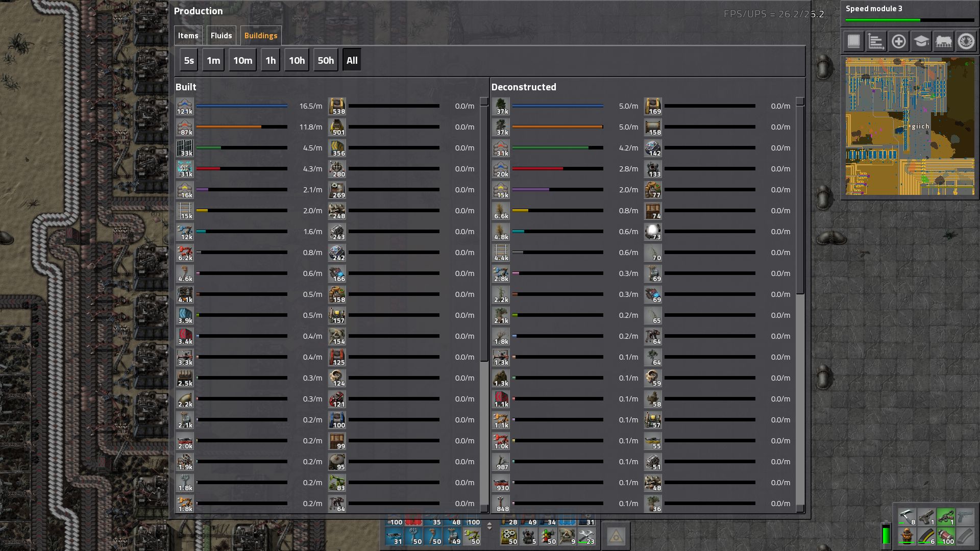Open the technology tree (graduation cap) button
The image size is (980, 551).
(921, 41)
